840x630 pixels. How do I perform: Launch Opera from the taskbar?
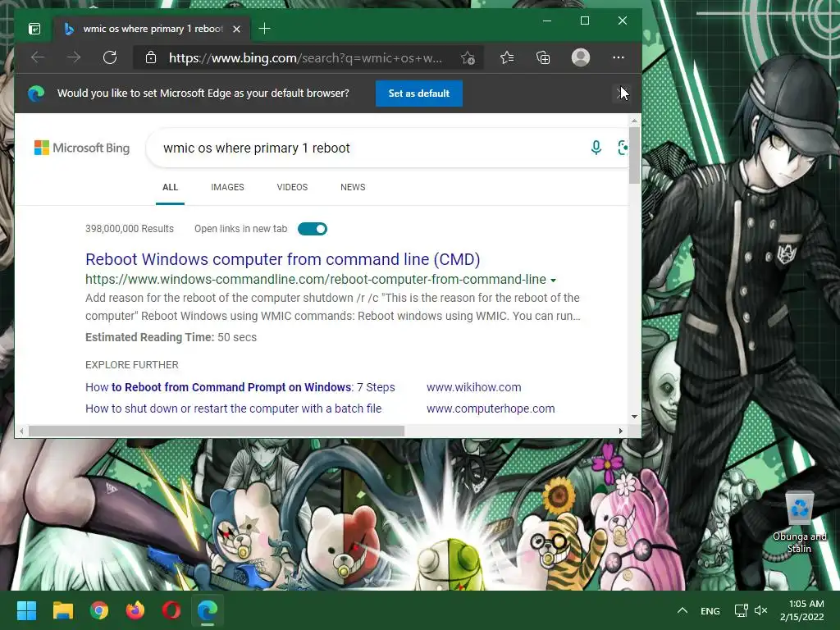pyautogui.click(x=171, y=610)
